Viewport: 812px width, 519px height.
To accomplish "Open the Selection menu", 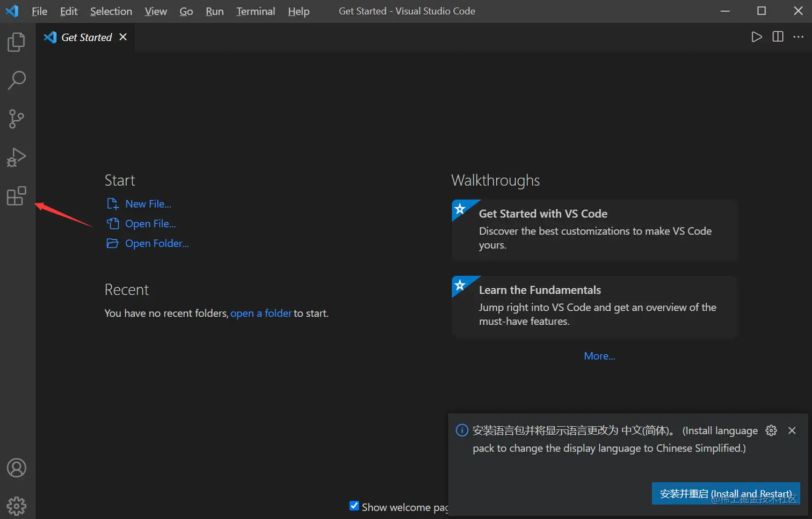I will [x=111, y=11].
